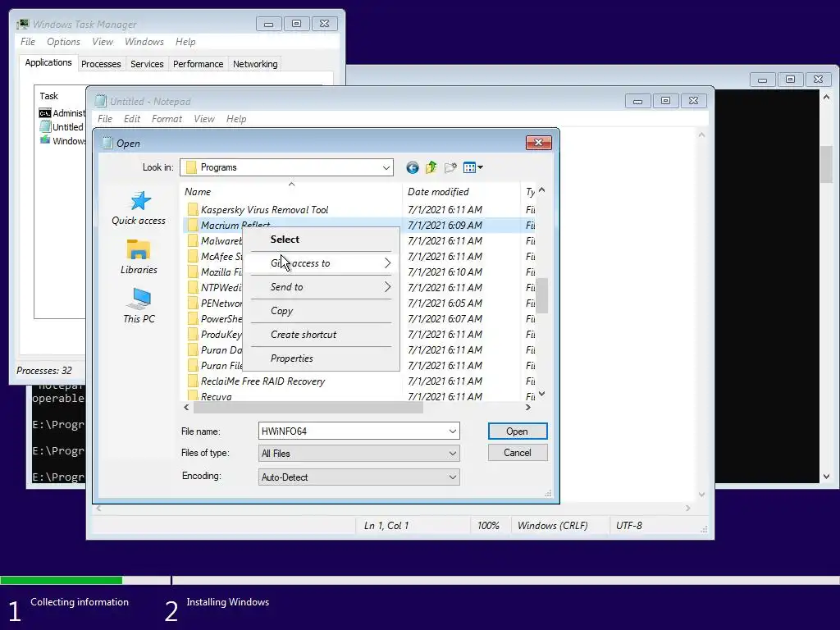Viewport: 840px width, 630px height.
Task: Choose Create shortcut in context menu
Action: click(x=321, y=335)
